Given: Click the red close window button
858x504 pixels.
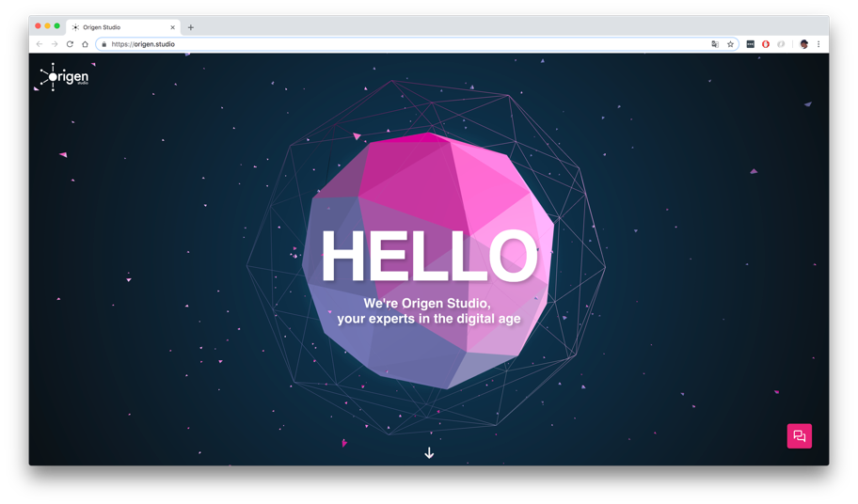Looking at the screenshot, I should pos(38,25).
